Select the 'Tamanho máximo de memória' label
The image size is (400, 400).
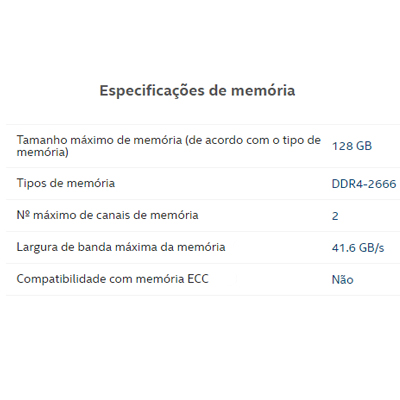pyautogui.click(x=169, y=146)
